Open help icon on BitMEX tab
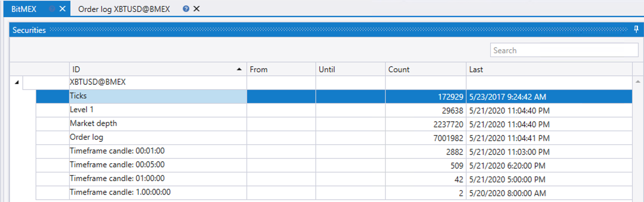 [52, 9]
